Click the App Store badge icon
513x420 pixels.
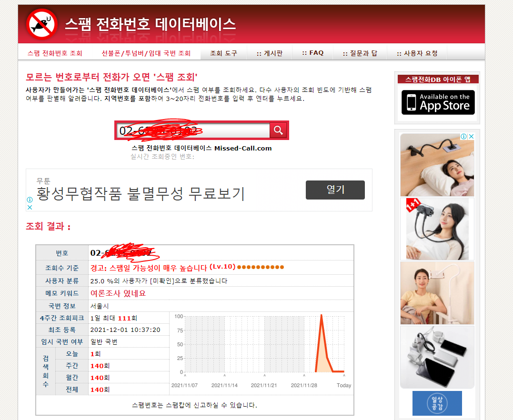(x=437, y=102)
